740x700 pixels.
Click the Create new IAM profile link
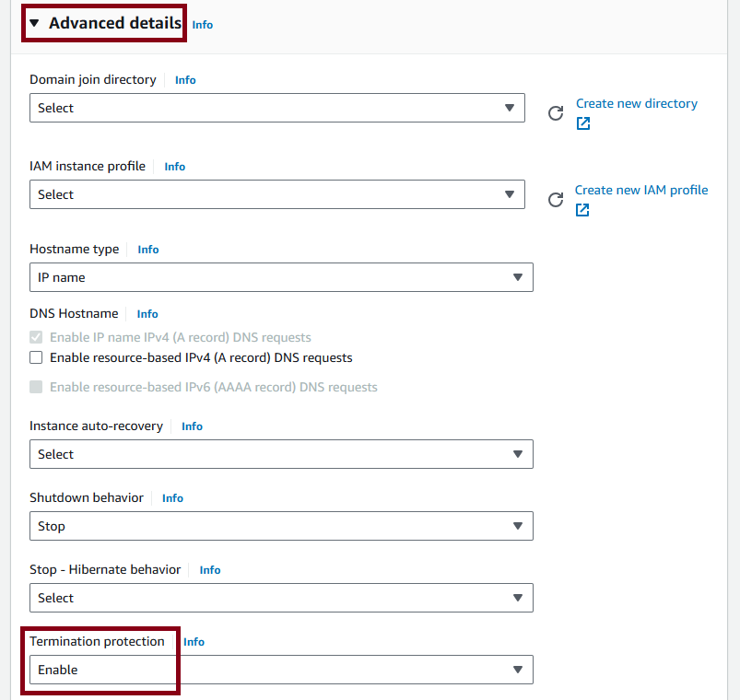pyautogui.click(x=641, y=190)
